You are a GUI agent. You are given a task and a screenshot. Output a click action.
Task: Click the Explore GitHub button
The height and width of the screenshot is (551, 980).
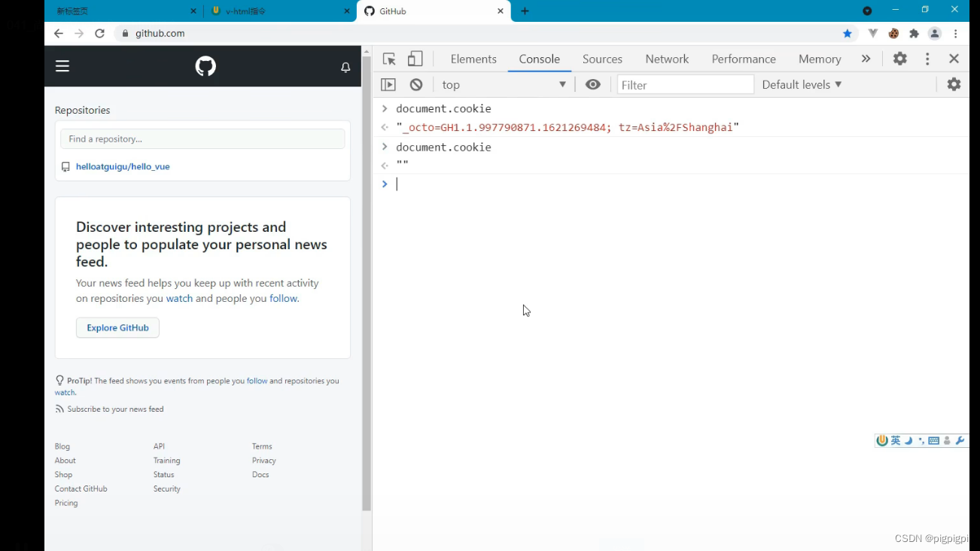[x=117, y=327]
